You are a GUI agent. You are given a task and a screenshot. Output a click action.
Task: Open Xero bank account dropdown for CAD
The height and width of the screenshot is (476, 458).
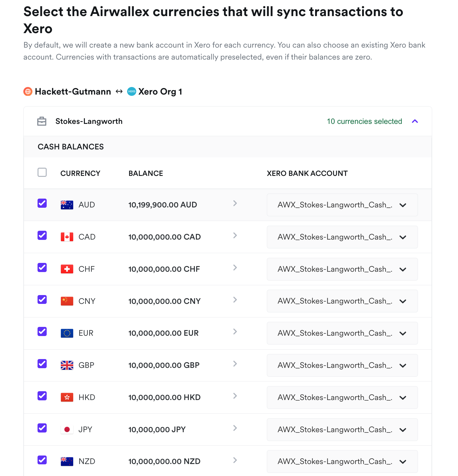click(342, 237)
